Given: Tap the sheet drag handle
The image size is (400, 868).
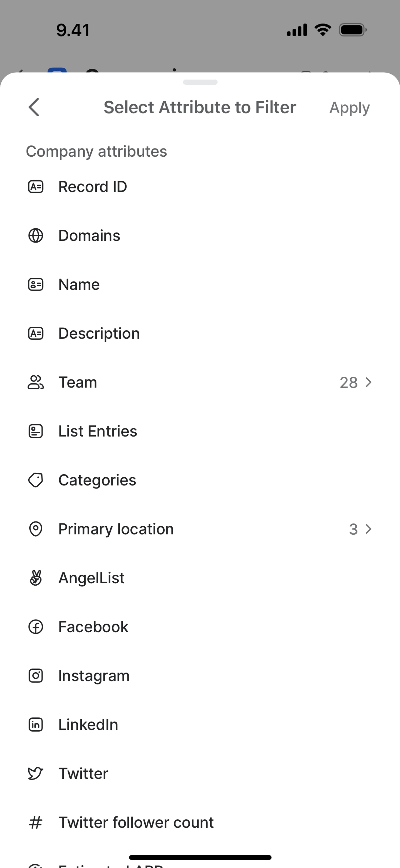Looking at the screenshot, I should (x=200, y=82).
